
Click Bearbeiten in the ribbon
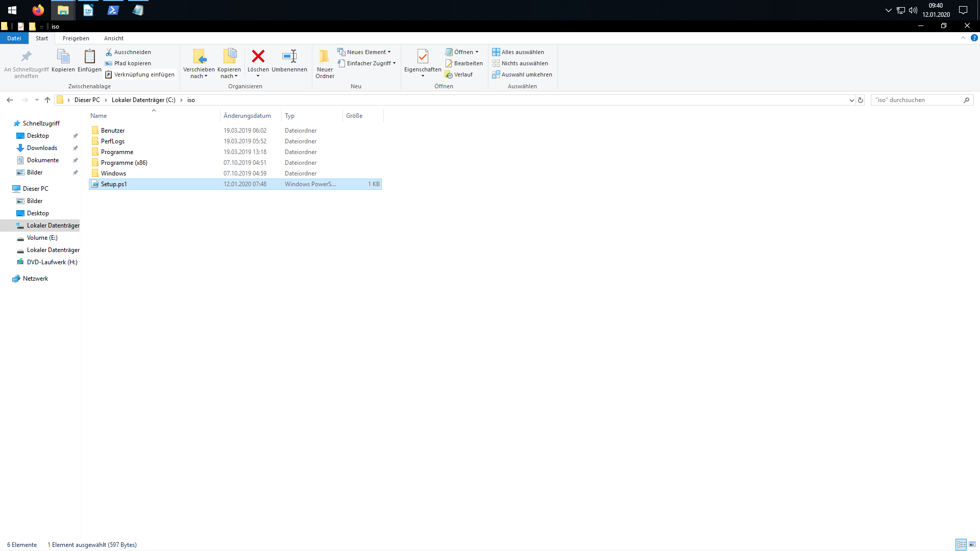pyautogui.click(x=464, y=63)
